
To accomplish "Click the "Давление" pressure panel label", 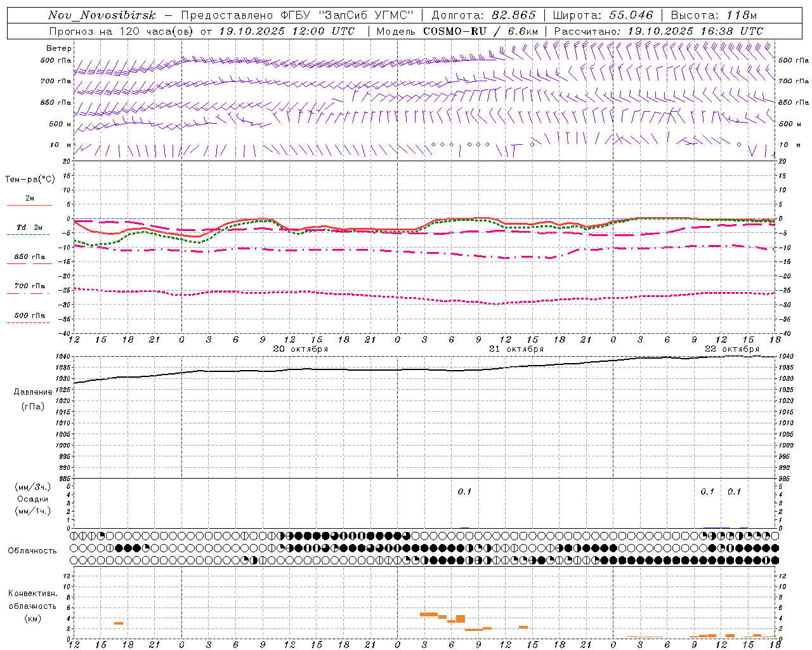I will [x=33, y=392].
